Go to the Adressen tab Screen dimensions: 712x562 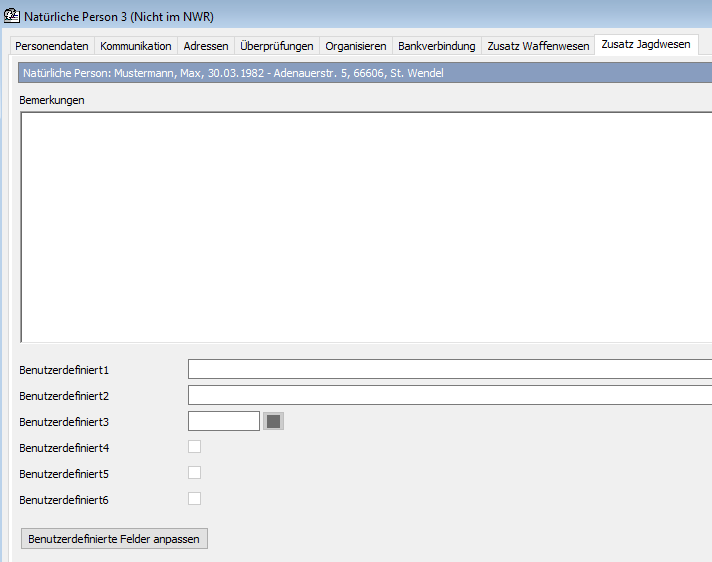coord(206,46)
